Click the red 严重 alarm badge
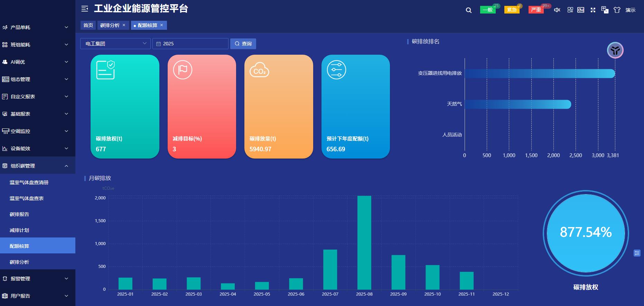644x306 pixels. [x=536, y=10]
